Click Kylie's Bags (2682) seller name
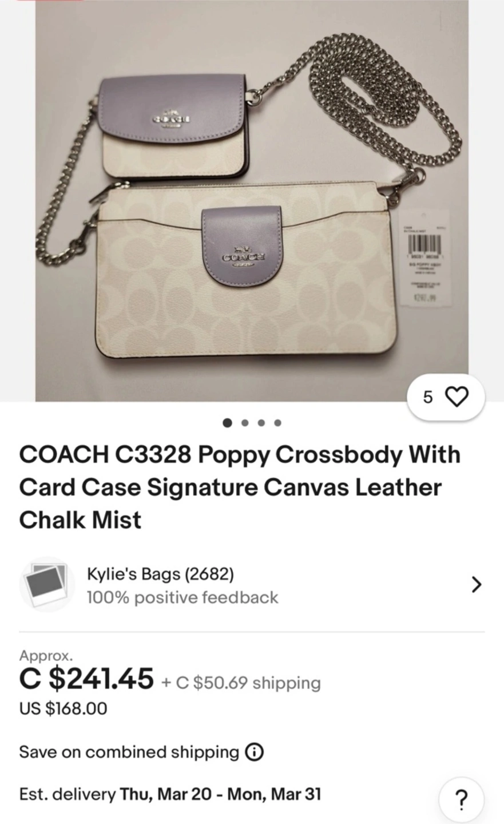Viewport: 504px width, 824px height. pos(160,573)
